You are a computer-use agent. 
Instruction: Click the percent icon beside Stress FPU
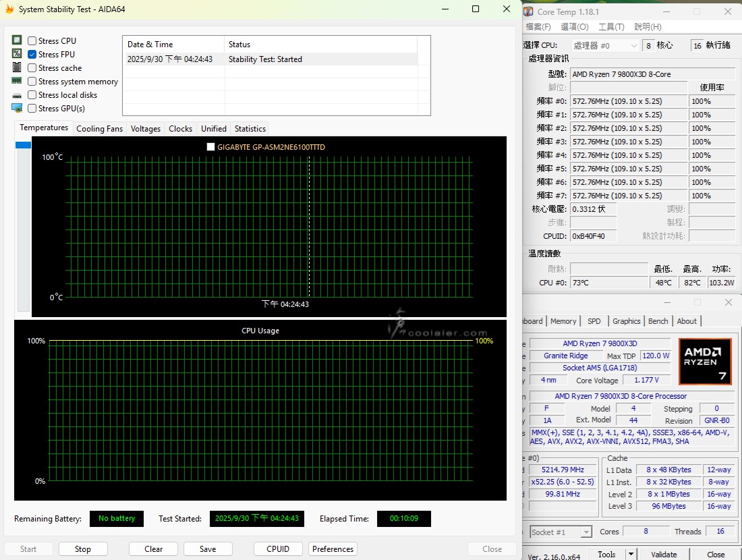[x=17, y=53]
